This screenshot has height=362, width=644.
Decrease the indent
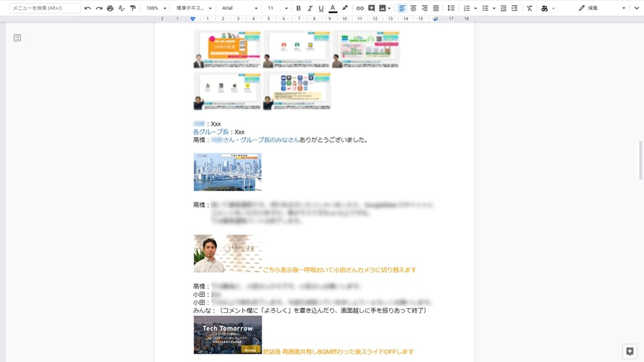[x=503, y=8]
